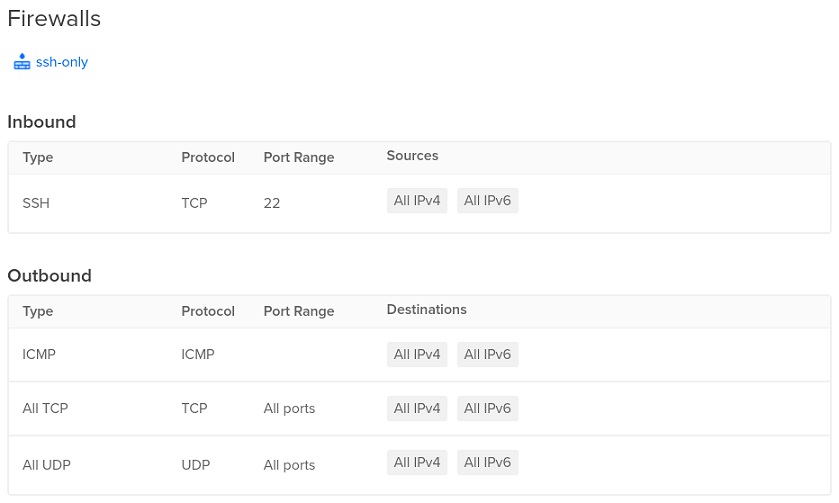
Task: Select the inbound SSH All IPv6 source tag
Action: tap(487, 201)
